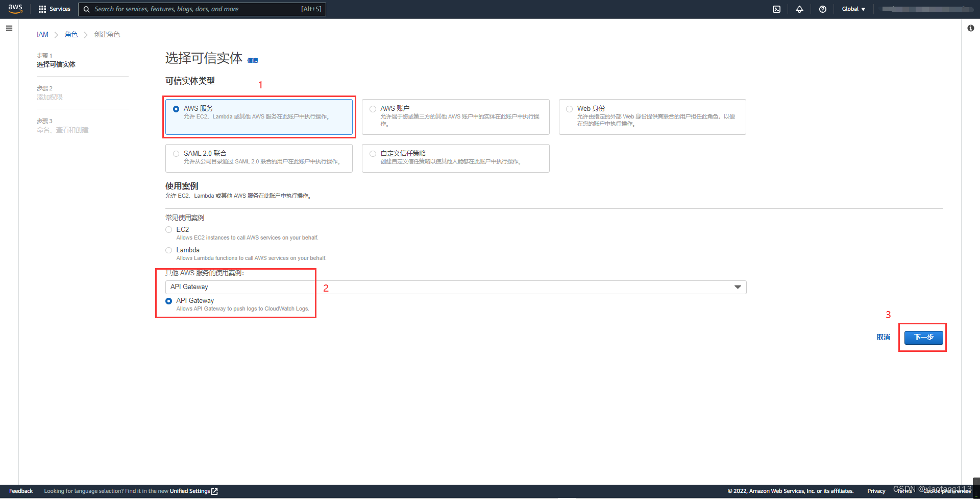Open the info panel icon
980x499 pixels.
click(x=970, y=28)
